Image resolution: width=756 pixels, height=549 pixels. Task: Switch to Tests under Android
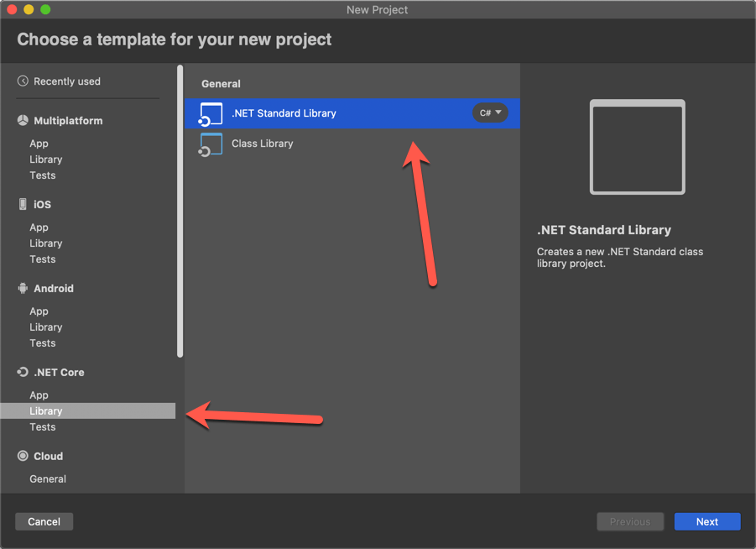pyautogui.click(x=42, y=342)
